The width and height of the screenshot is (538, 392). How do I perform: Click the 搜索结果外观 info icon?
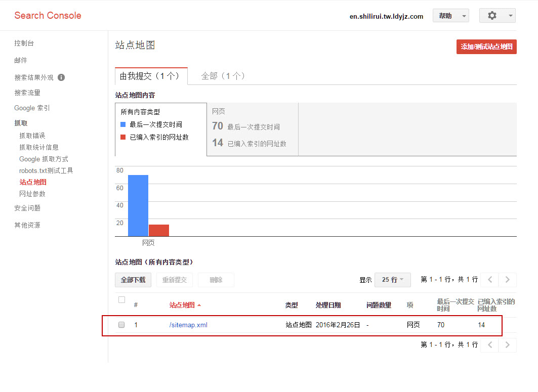pyautogui.click(x=61, y=77)
